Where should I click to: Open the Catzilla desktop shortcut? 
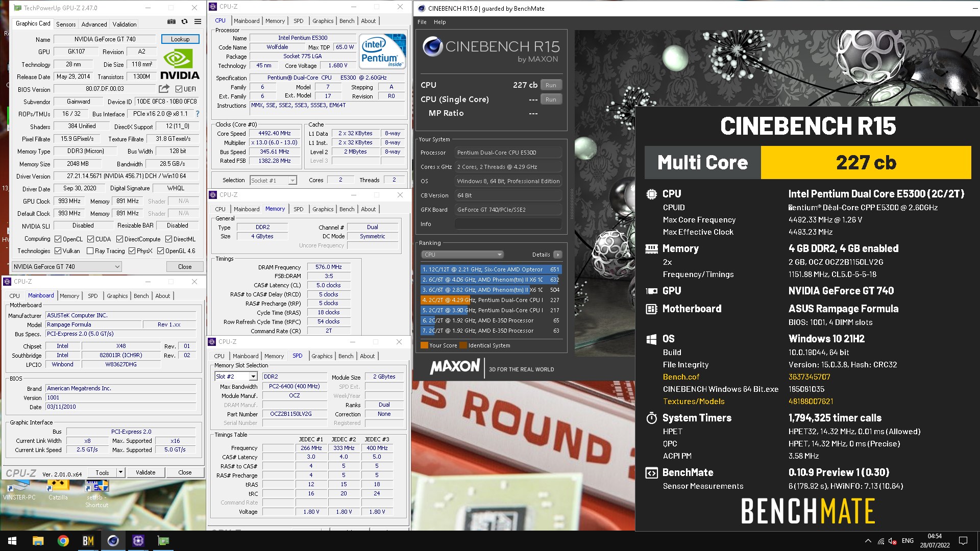point(58,490)
